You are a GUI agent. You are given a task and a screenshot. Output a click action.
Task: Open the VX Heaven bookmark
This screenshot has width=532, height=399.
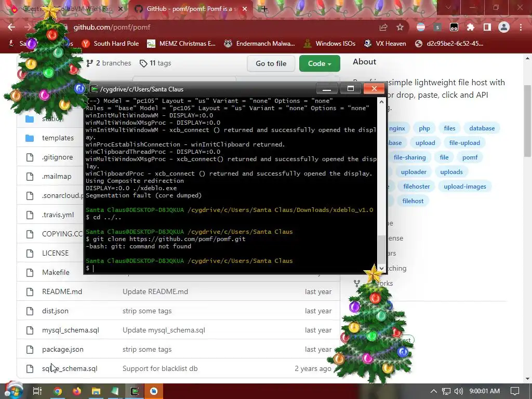click(x=385, y=44)
